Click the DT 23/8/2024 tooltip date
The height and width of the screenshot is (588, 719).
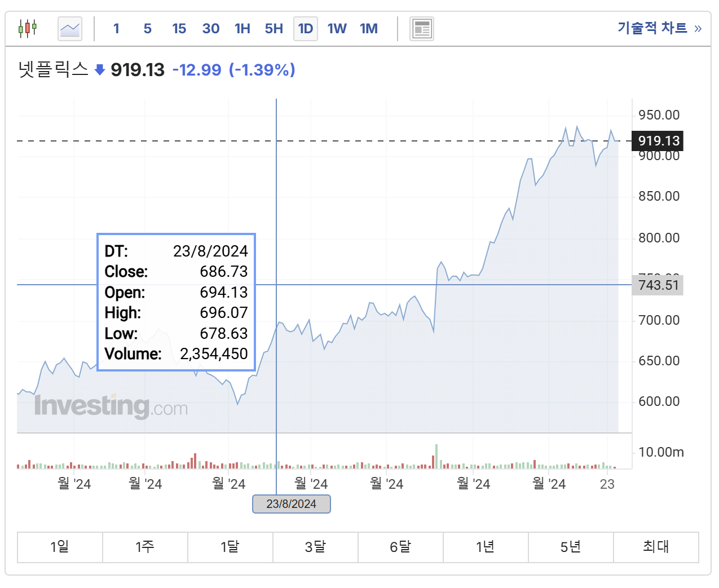coord(210,251)
